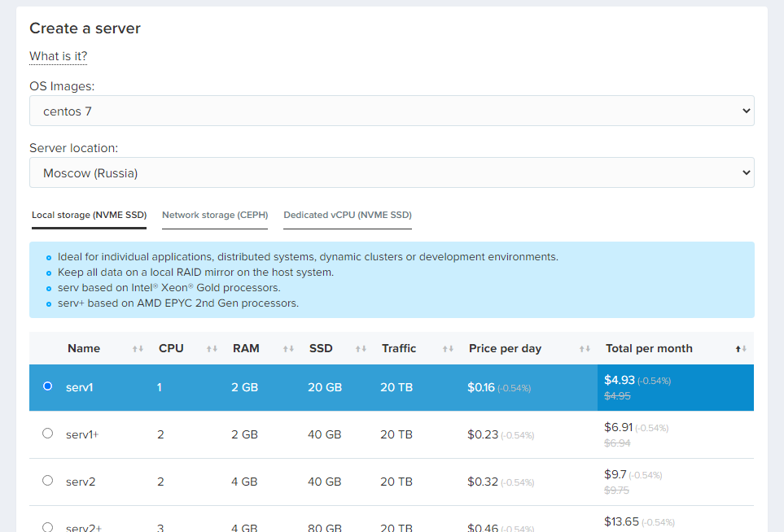Screen dimensions: 784x532
Task: Click SSD column sort arrows
Action: click(x=361, y=349)
